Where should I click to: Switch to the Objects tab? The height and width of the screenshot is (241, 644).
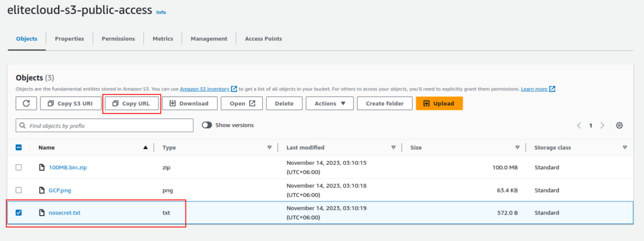(x=26, y=38)
